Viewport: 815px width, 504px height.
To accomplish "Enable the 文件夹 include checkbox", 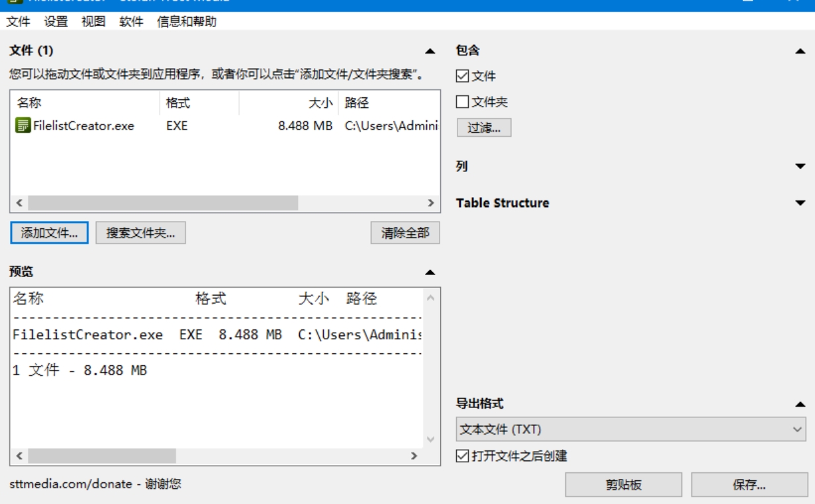I will [x=463, y=102].
